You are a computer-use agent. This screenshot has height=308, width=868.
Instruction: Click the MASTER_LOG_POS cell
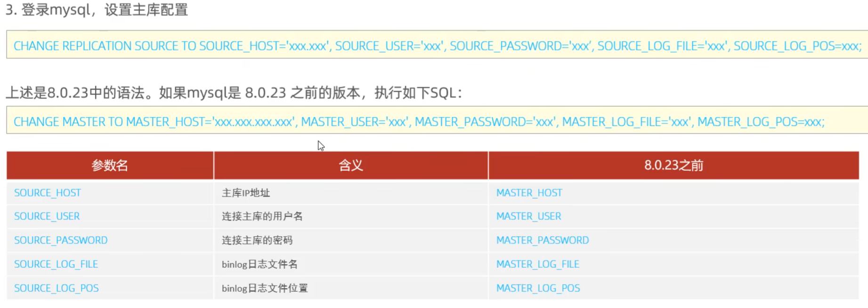(674, 288)
